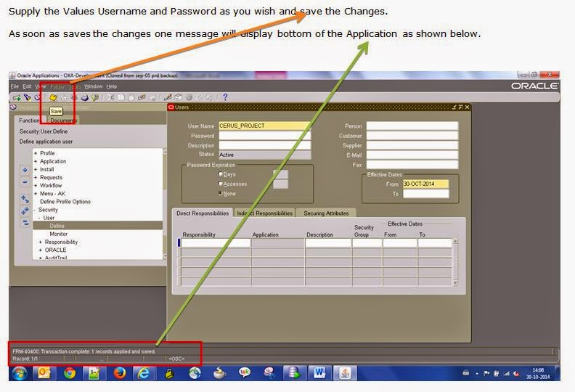575x392 pixels.
Task: Open the File menu
Action: pyautogui.click(x=15, y=86)
